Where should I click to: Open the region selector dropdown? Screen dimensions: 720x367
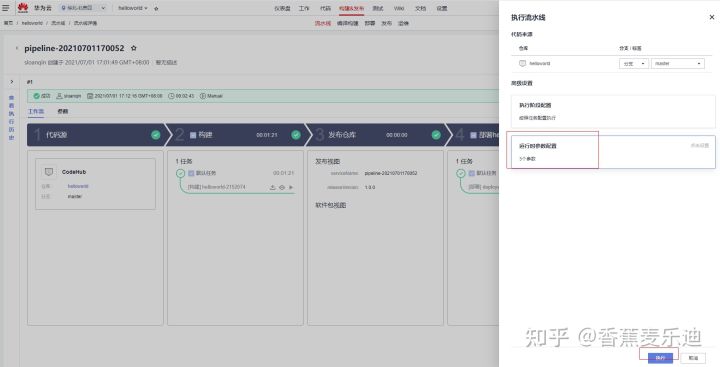point(84,8)
